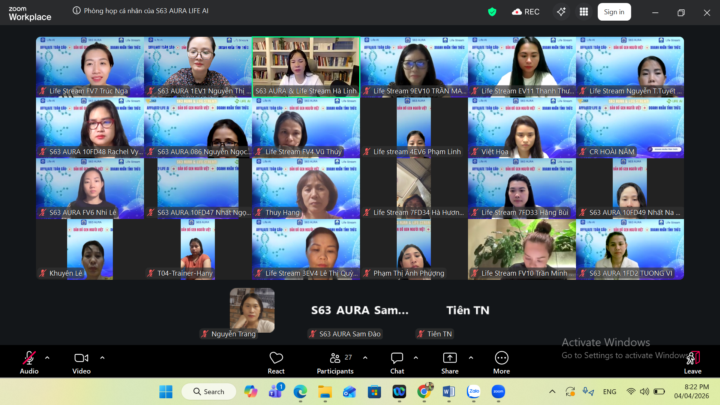Expand the chevron beside Chat
Screen dimensions: 720x405
coord(416,358)
